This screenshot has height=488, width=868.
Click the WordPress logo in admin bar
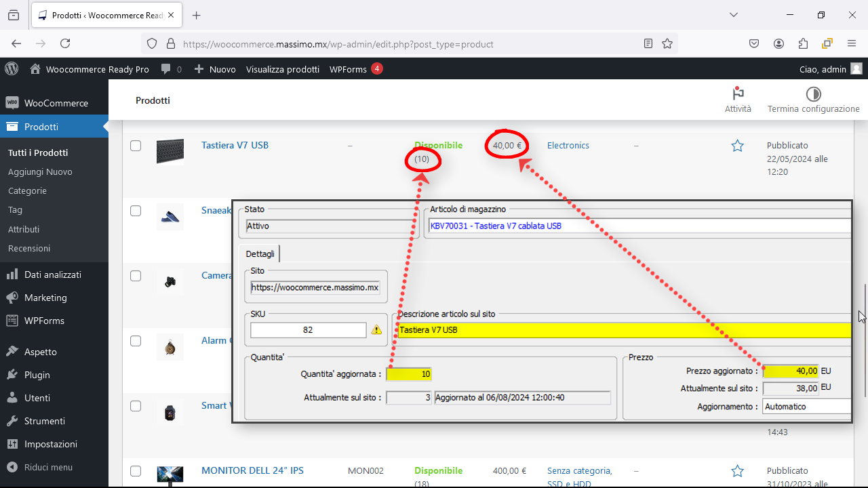(12, 69)
